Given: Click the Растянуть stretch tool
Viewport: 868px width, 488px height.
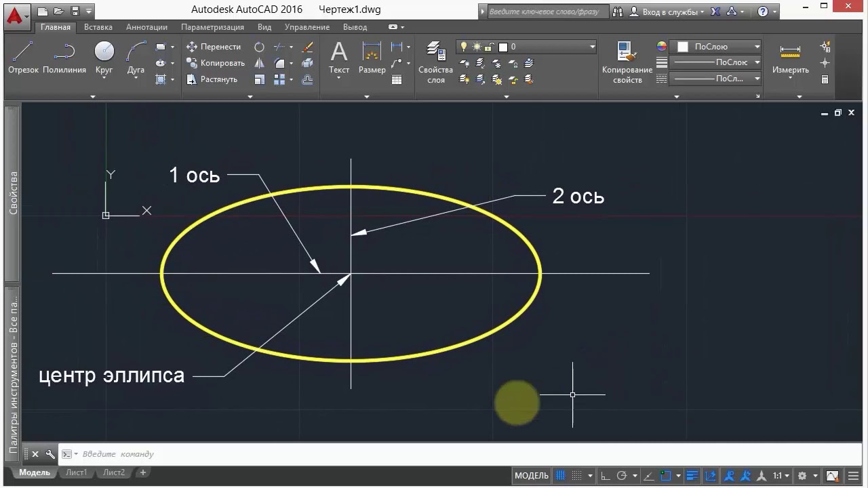Looking at the screenshot, I should click(212, 79).
